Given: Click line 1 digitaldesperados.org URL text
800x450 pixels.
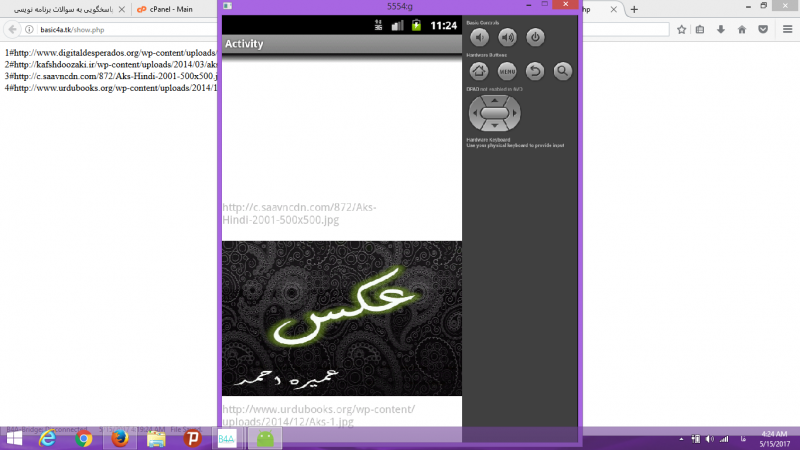Looking at the screenshot, I should coord(111,53).
